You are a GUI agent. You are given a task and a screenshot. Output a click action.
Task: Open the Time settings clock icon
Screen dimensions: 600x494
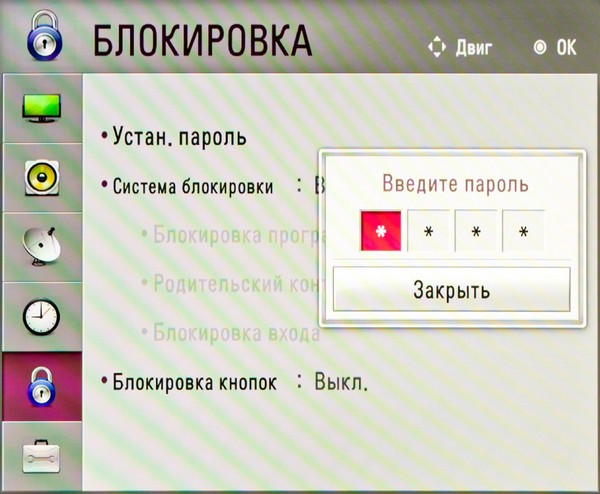point(40,317)
